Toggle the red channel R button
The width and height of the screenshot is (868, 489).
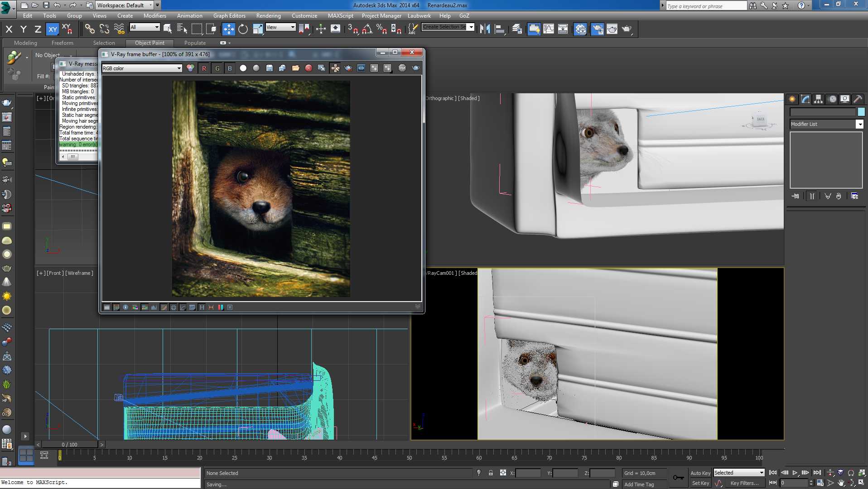tap(204, 68)
